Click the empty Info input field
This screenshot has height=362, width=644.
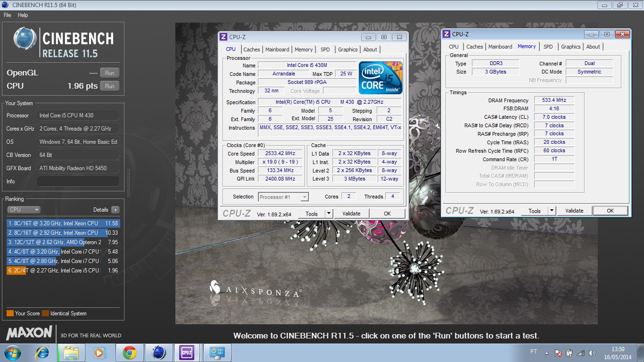pyautogui.click(x=78, y=181)
